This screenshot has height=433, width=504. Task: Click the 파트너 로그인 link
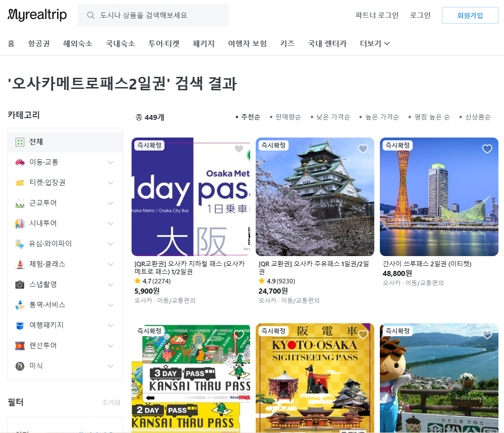click(377, 15)
